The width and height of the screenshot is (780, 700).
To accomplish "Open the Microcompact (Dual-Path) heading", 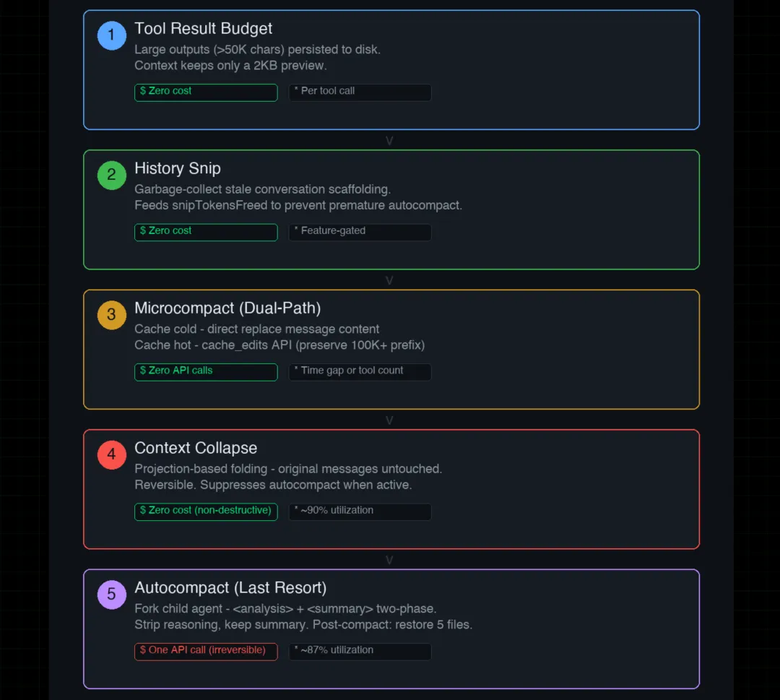I will (227, 308).
